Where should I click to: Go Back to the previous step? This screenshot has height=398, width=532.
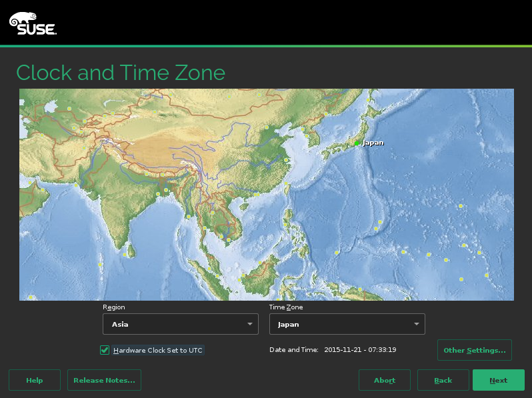pos(443,380)
